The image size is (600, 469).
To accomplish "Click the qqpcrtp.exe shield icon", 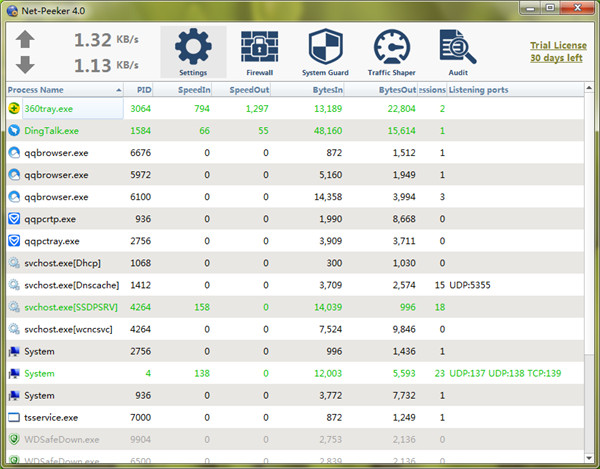I will click(x=14, y=219).
